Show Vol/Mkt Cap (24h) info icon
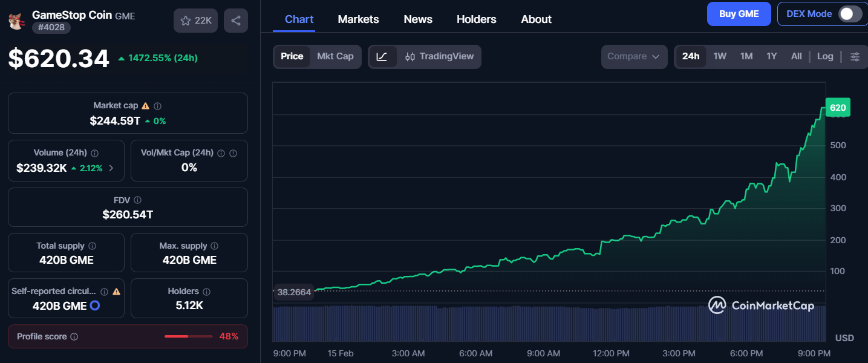Image resolution: width=868 pixels, height=363 pixels. click(x=221, y=153)
